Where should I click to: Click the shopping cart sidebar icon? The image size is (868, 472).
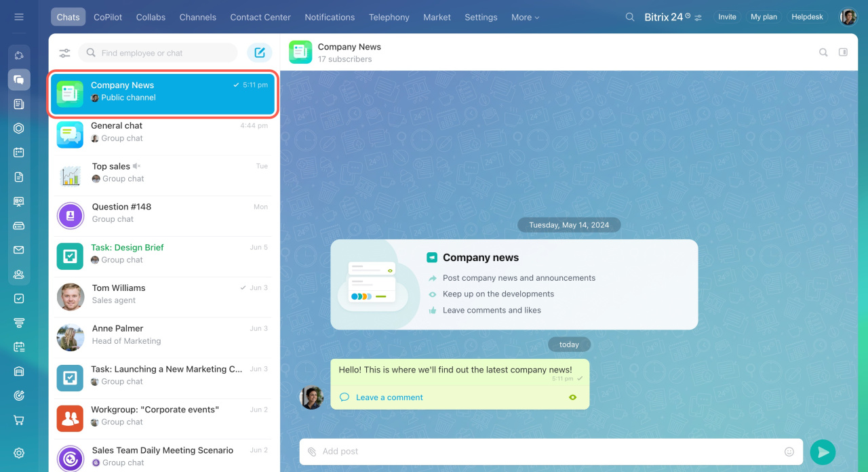coord(19,420)
